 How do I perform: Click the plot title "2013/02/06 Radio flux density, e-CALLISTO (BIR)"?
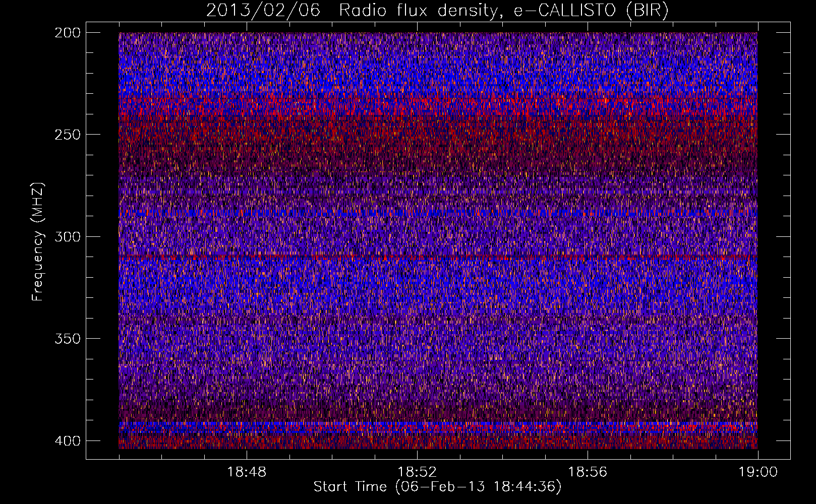click(437, 11)
